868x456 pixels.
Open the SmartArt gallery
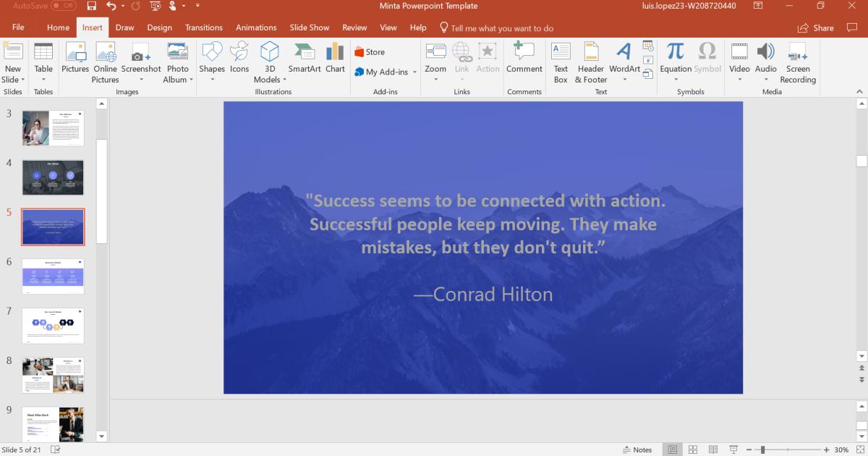[x=304, y=62]
